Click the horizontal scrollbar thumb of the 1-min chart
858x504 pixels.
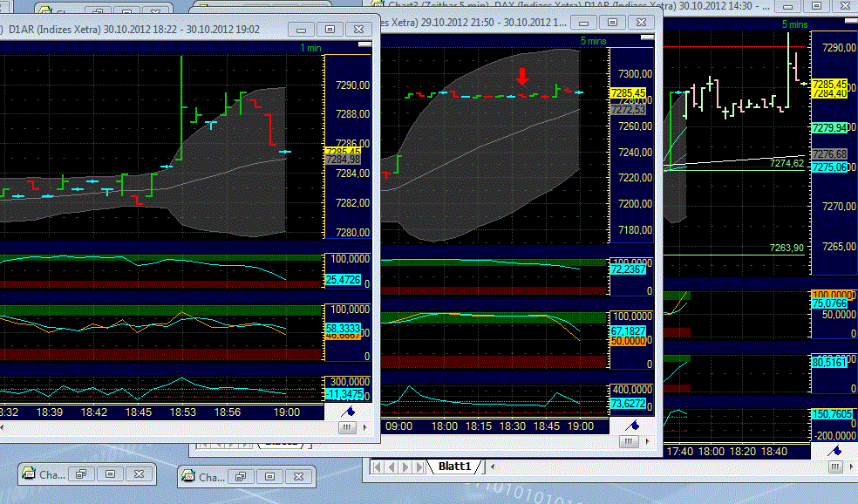[345, 427]
